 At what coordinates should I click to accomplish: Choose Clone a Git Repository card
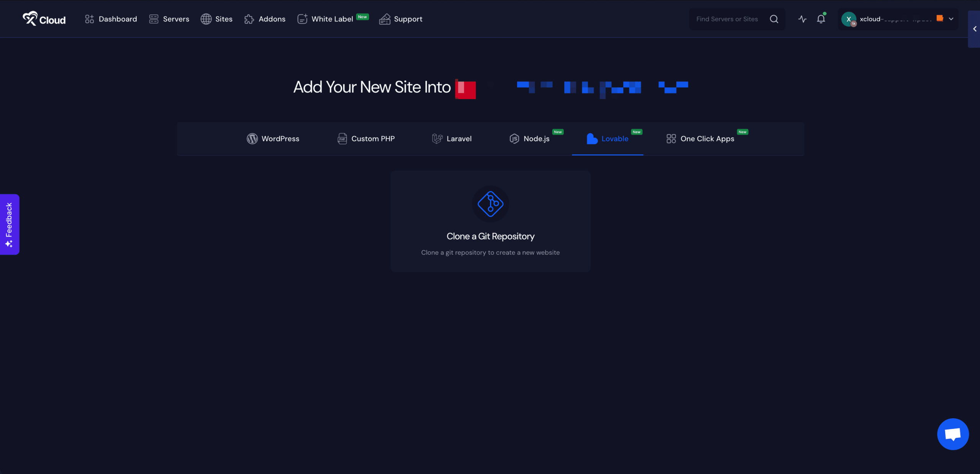coord(490,236)
